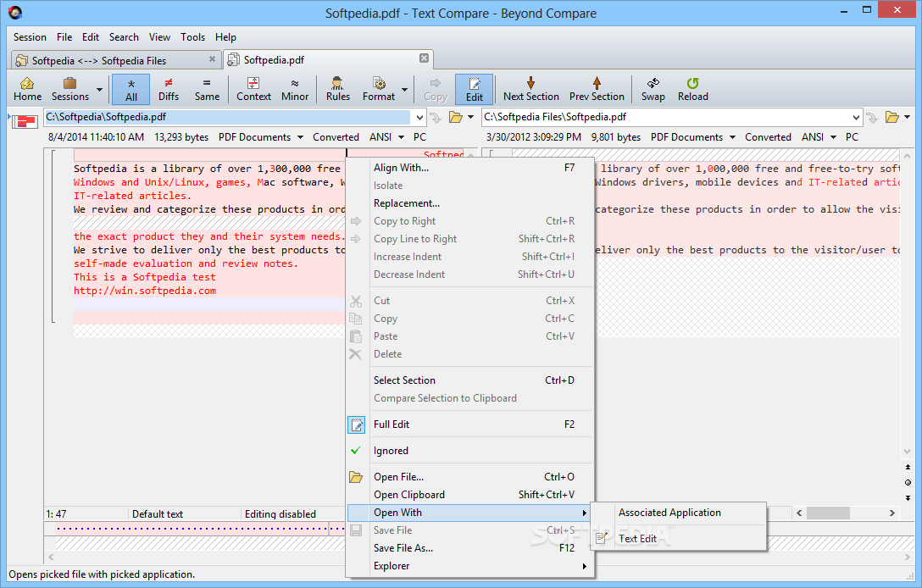Choose Align With... in the context menu
This screenshot has width=922, height=588.
(x=469, y=168)
